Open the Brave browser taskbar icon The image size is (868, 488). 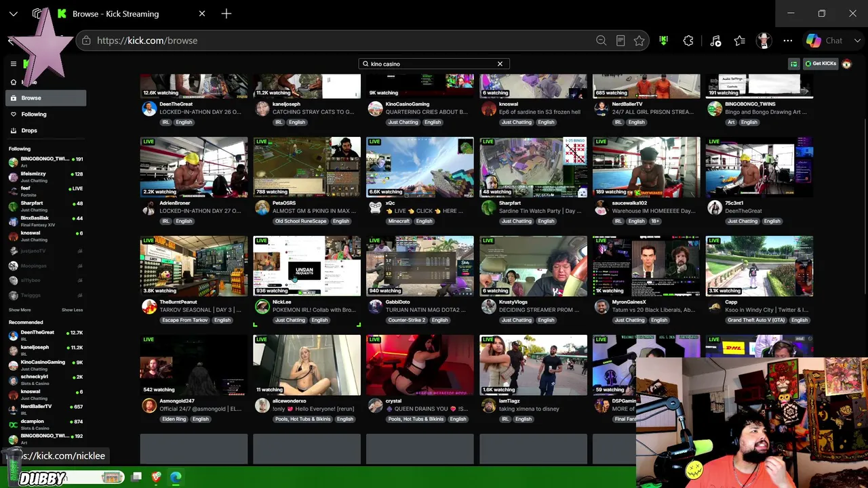click(x=157, y=477)
